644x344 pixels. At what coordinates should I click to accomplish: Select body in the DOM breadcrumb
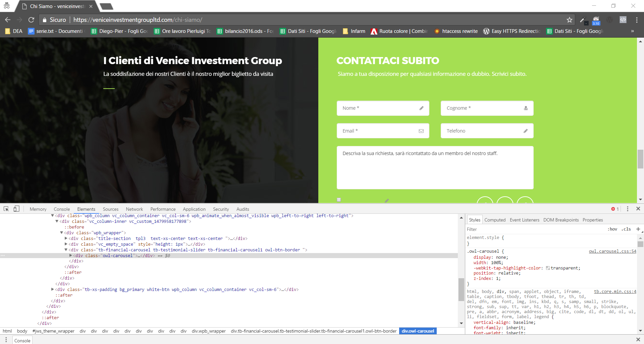point(22,331)
